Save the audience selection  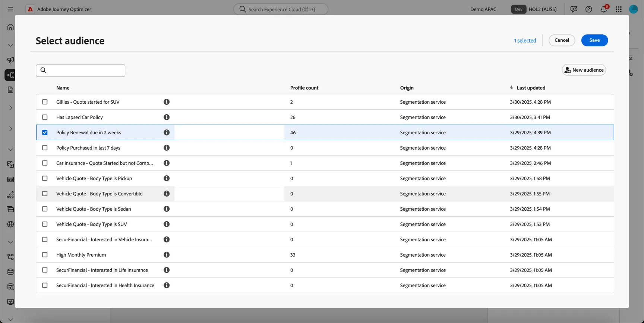(594, 40)
